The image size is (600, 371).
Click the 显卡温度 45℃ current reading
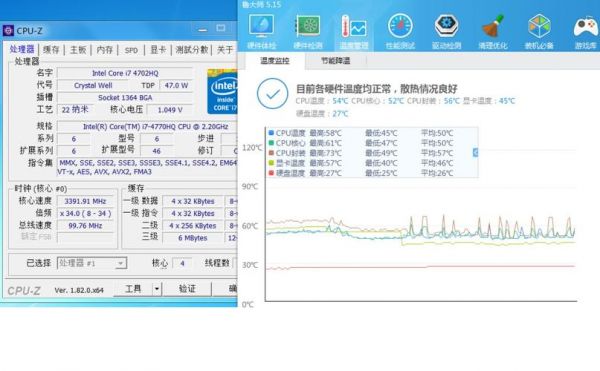489,101
